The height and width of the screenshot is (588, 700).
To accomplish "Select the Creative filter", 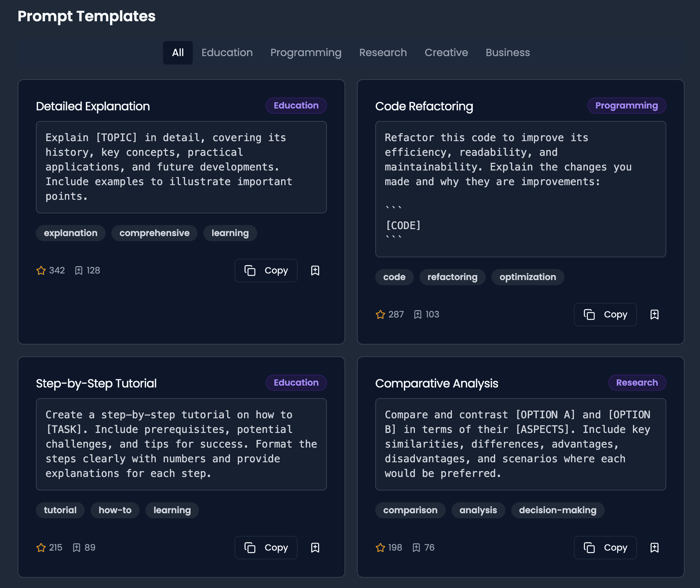I will [446, 52].
